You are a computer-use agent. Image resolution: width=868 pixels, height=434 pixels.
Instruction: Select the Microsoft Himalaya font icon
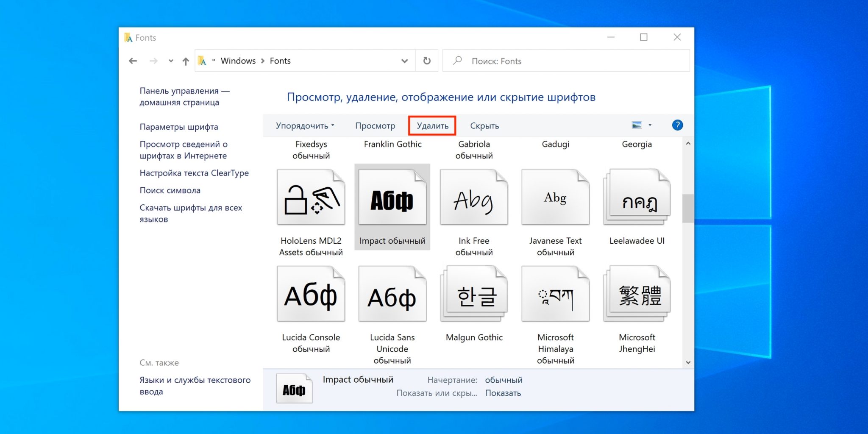pyautogui.click(x=555, y=294)
